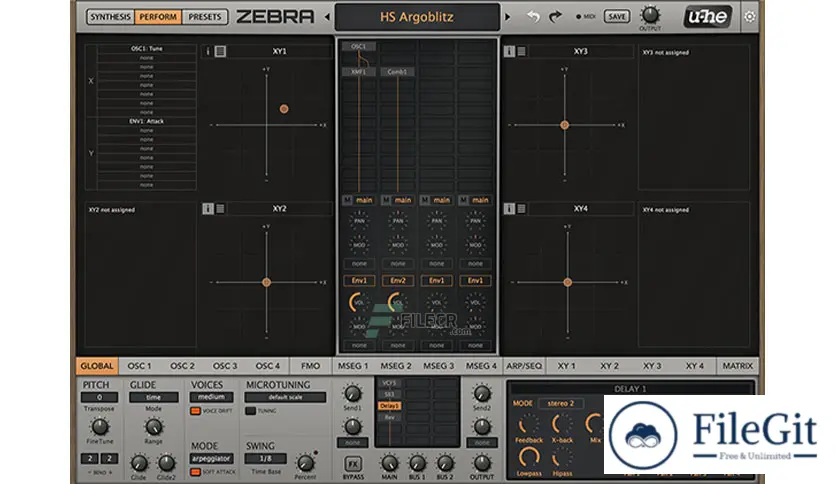Switch to the PRESETS view
Screen dimensions: 836x484
(205, 17)
